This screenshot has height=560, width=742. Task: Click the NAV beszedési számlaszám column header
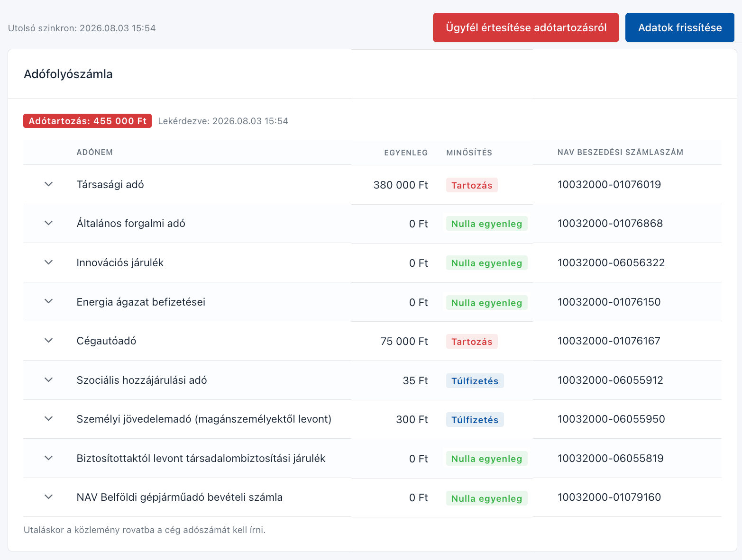[620, 153]
